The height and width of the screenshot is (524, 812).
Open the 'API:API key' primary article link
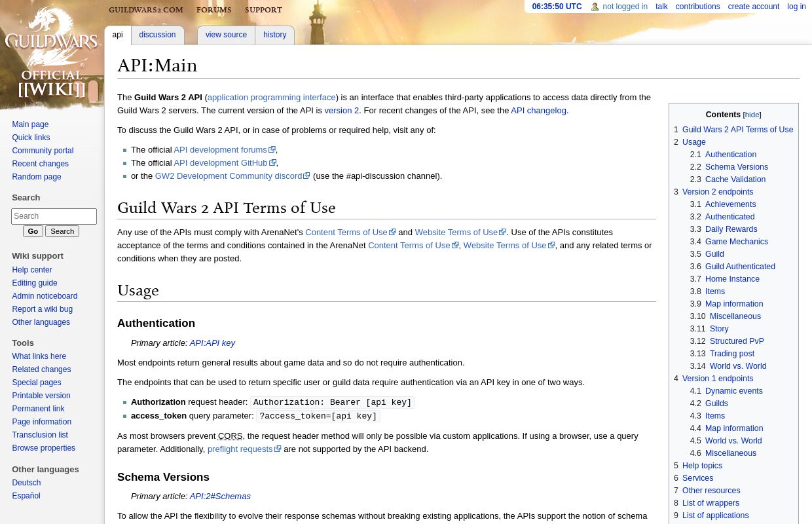point(212,343)
